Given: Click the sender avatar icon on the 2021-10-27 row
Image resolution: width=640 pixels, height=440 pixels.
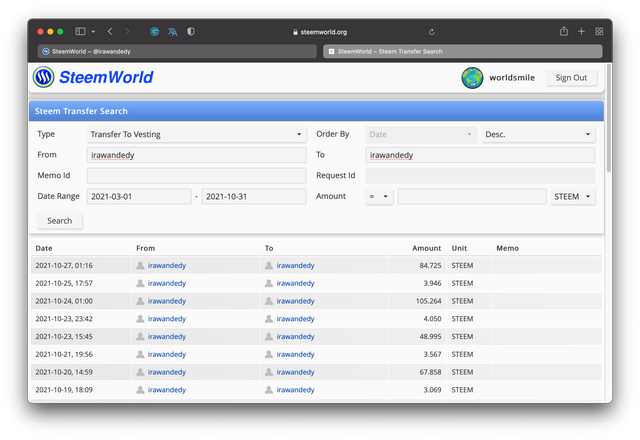Looking at the screenshot, I should click(x=140, y=266).
